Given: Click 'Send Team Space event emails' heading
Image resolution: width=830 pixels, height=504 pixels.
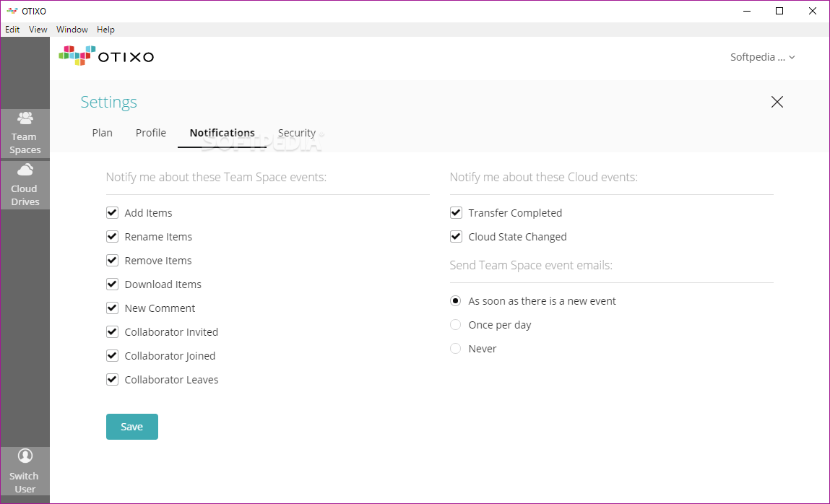Looking at the screenshot, I should pos(531,265).
